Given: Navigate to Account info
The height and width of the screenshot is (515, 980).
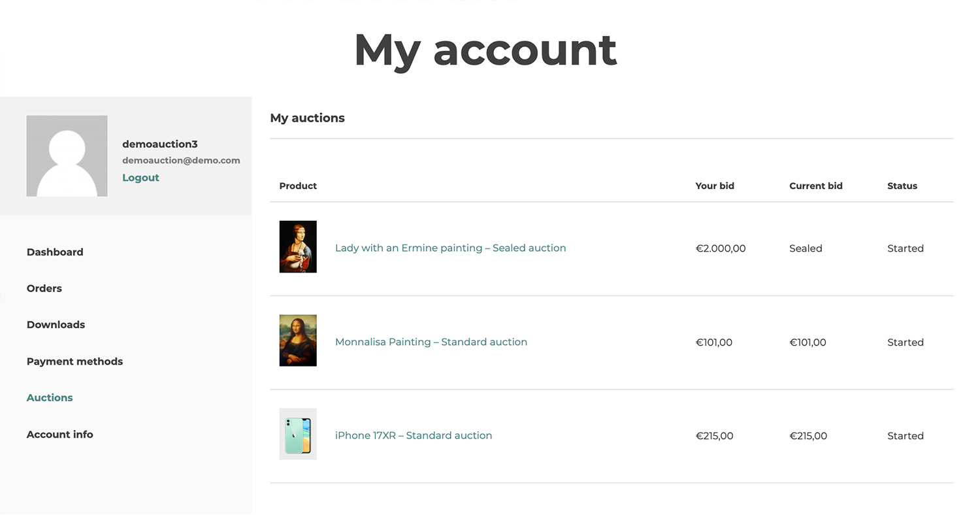Looking at the screenshot, I should click(x=59, y=435).
